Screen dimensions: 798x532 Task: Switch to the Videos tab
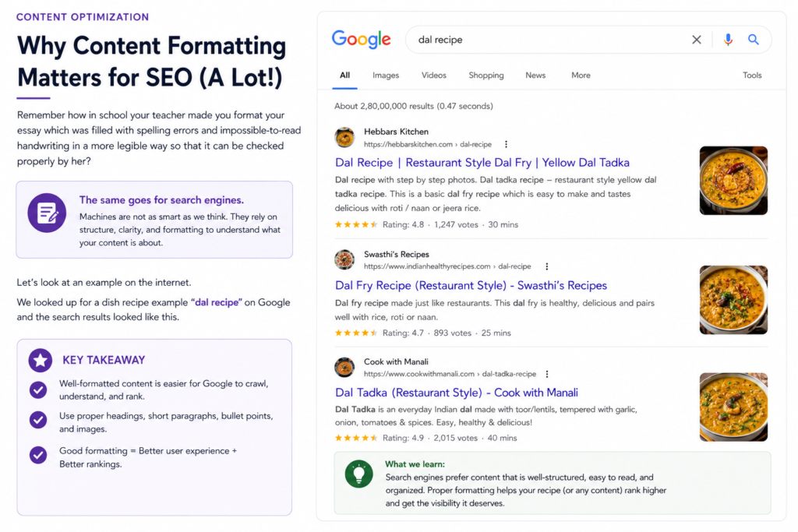(x=433, y=76)
